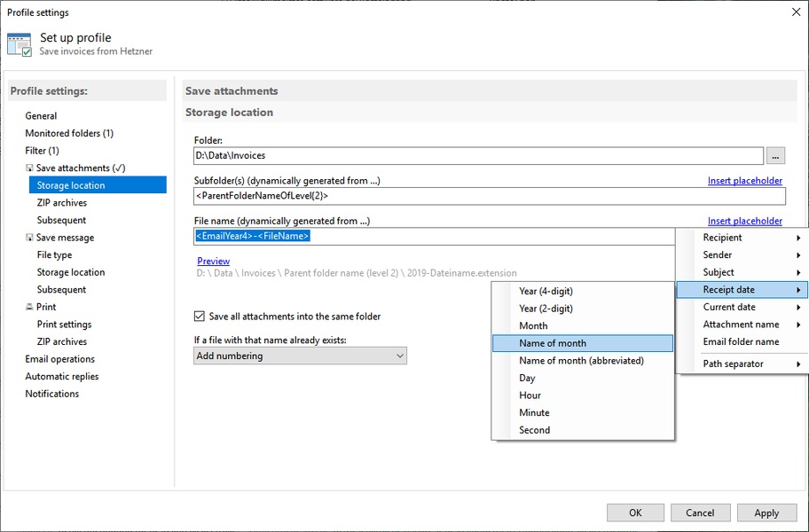The width and height of the screenshot is (809, 532).
Task: Open the 'Add numbering' dropdown
Action: [300, 356]
